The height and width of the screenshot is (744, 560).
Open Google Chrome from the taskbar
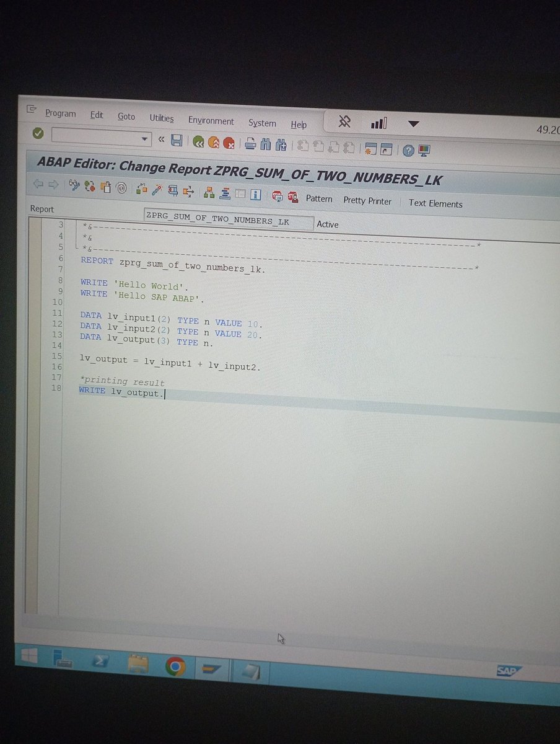[x=176, y=666]
